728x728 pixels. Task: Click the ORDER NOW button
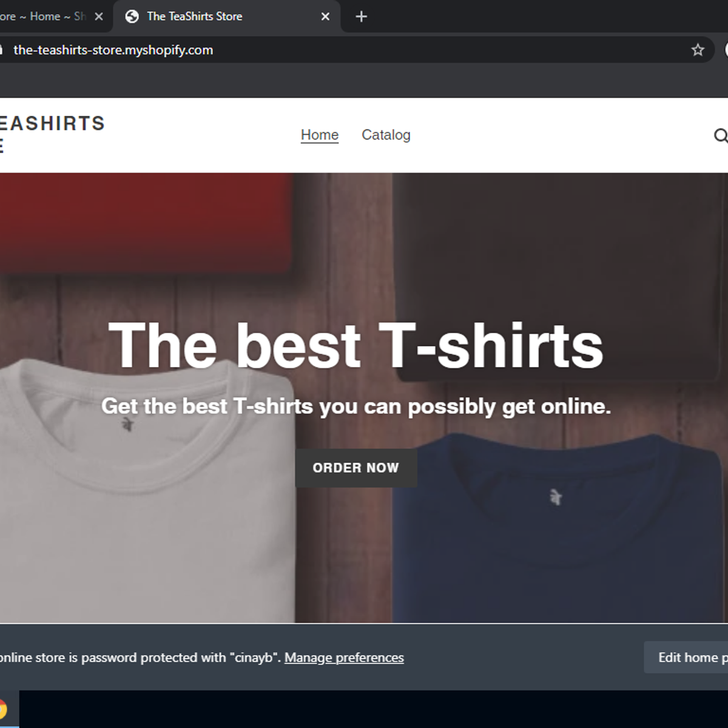coord(356,468)
